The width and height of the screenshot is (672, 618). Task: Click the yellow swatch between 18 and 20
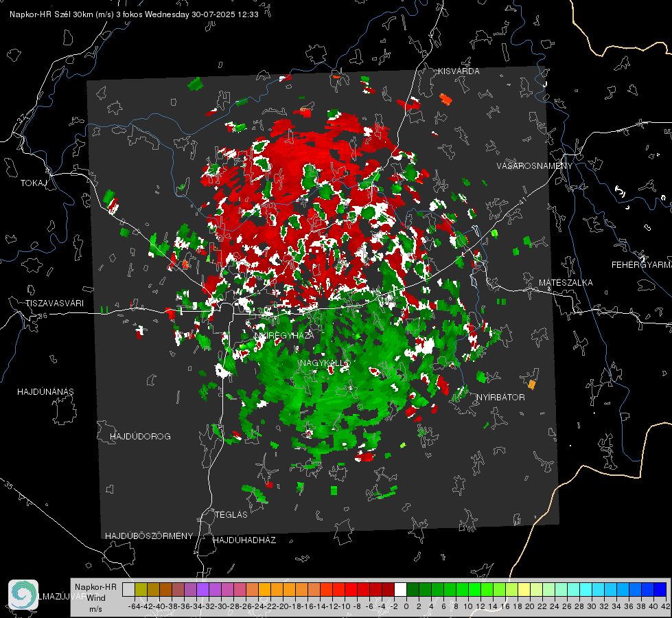(524, 590)
